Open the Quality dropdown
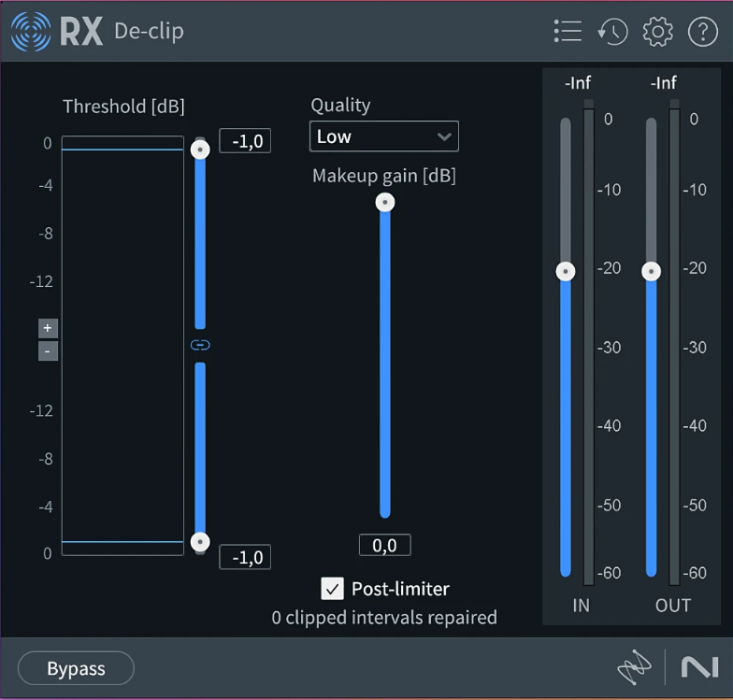The image size is (733, 700). point(383,136)
